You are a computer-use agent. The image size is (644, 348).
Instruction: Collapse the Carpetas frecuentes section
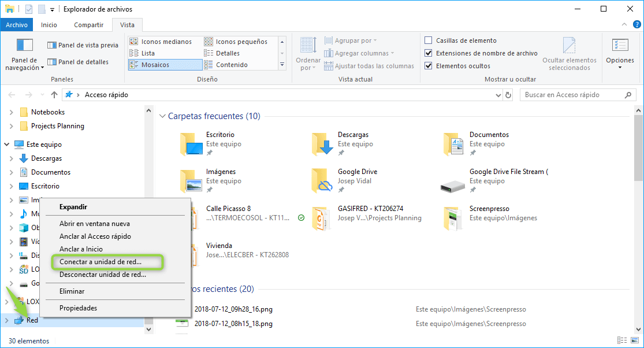162,116
